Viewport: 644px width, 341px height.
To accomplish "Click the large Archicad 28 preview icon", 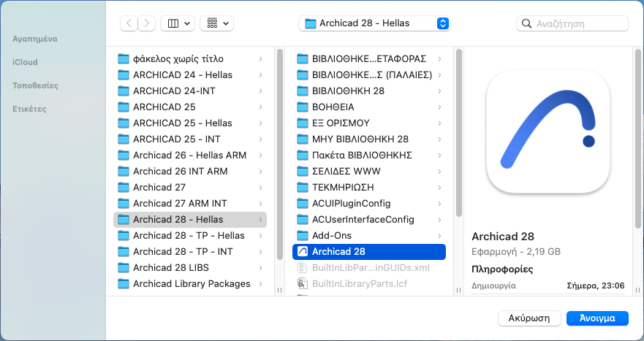I will point(548,131).
